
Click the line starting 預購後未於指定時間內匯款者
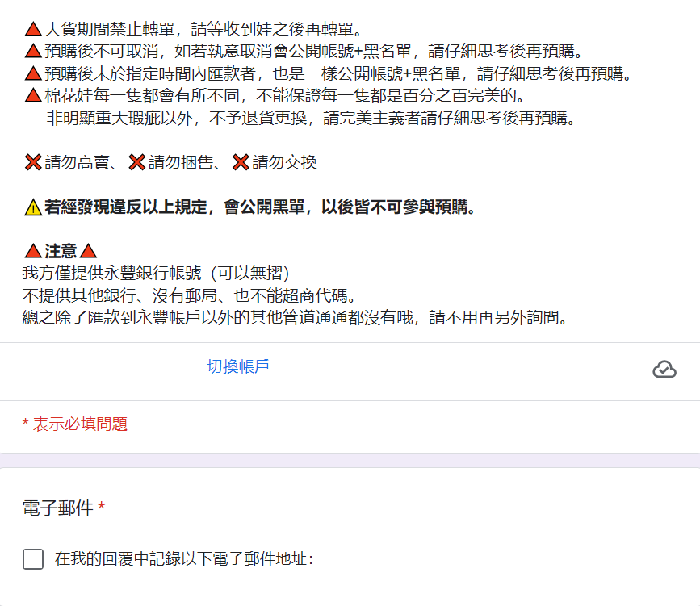point(338,73)
